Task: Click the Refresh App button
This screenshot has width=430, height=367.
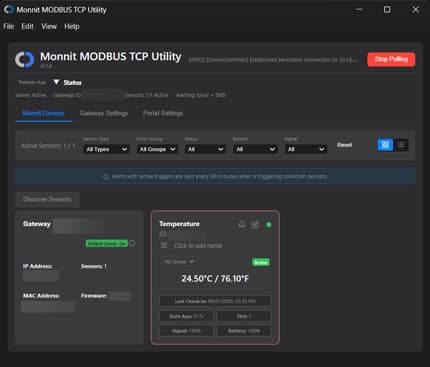Action: click(x=32, y=82)
